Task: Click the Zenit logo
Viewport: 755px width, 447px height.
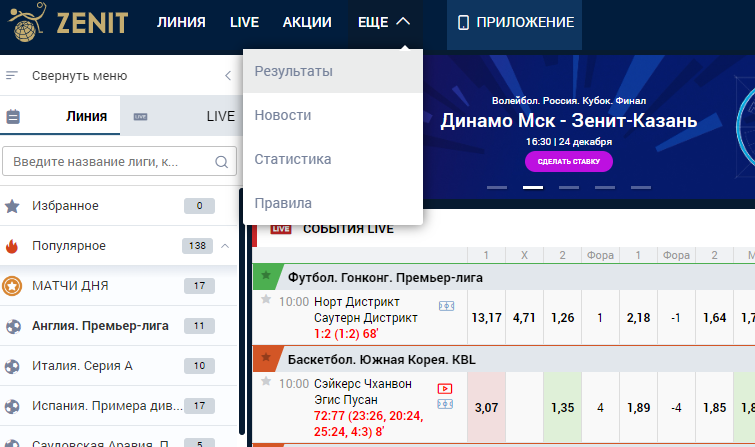Action: (x=68, y=22)
